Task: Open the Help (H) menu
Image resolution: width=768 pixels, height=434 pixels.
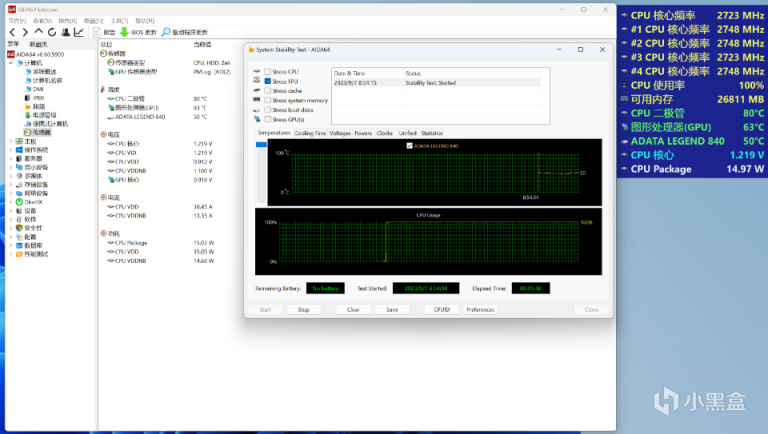Action: pyautogui.click(x=144, y=21)
